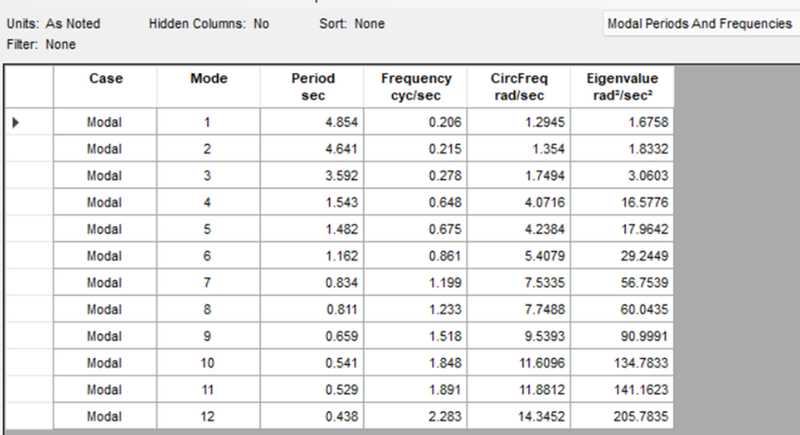Select the CircFreq cell showing 1.7494
This screenshot has width=800, height=435.
(x=519, y=175)
